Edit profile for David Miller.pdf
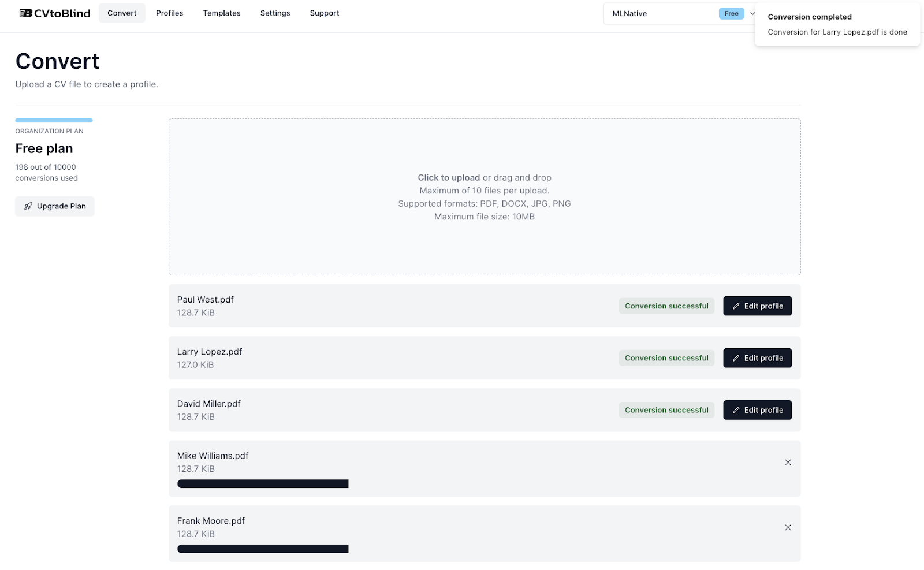924x570 pixels. [x=757, y=410]
